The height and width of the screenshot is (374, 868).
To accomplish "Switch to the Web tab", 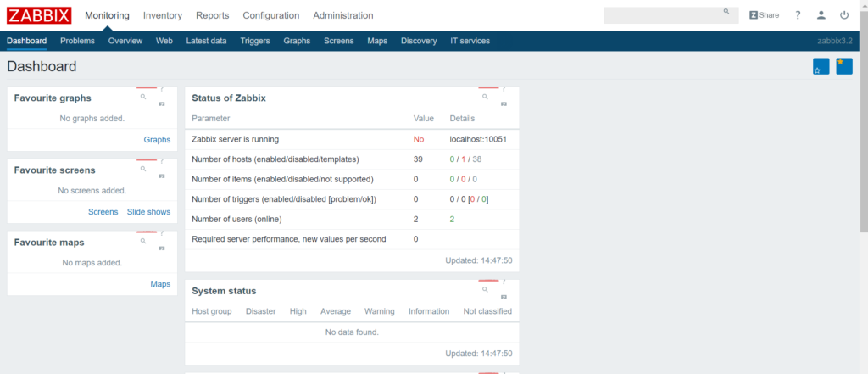I will pos(164,41).
